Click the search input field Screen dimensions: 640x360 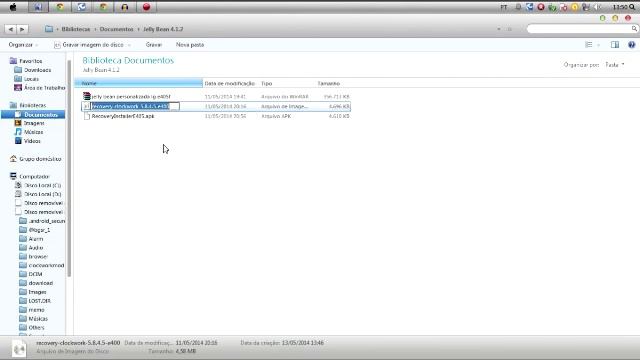[x=579, y=29]
